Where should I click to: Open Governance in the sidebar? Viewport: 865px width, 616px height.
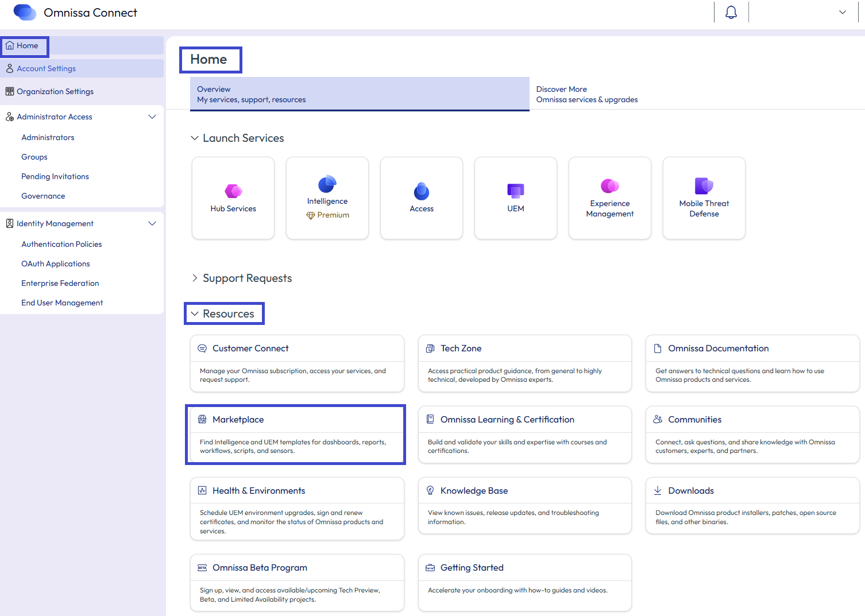pos(43,196)
